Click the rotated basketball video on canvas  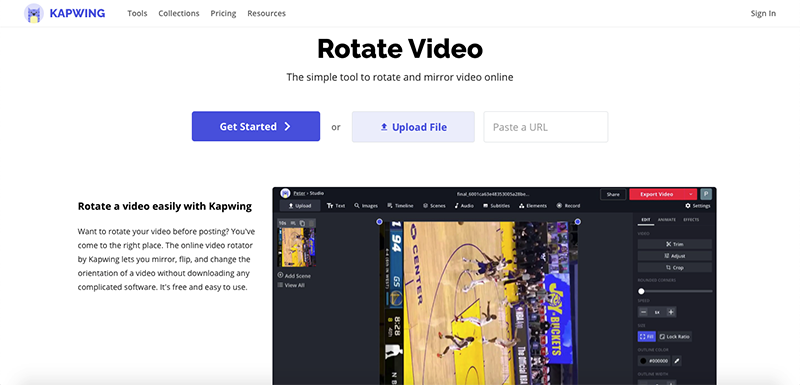(x=479, y=303)
